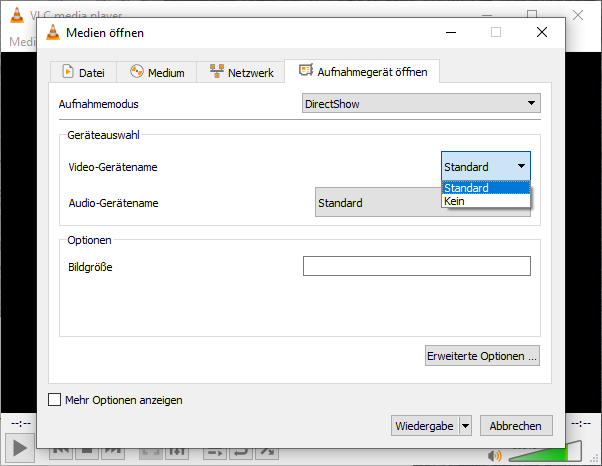Open the Aufnahmemodus DirectShow dropdown
The height and width of the screenshot is (466, 602).
point(421,104)
